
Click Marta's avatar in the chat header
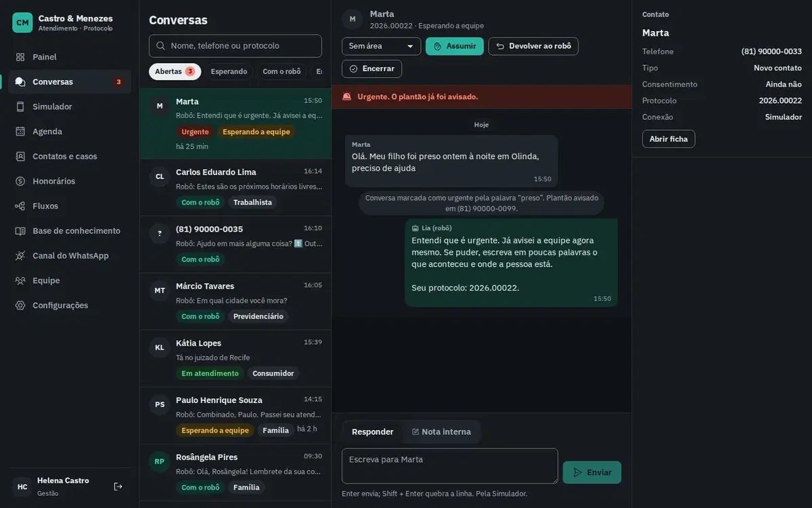click(x=352, y=19)
